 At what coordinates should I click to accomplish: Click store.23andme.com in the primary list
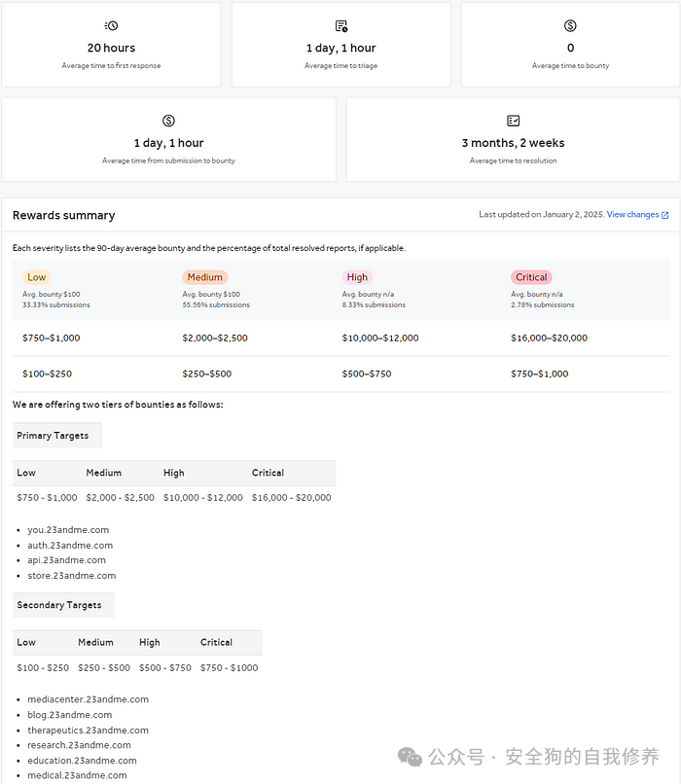point(71,576)
